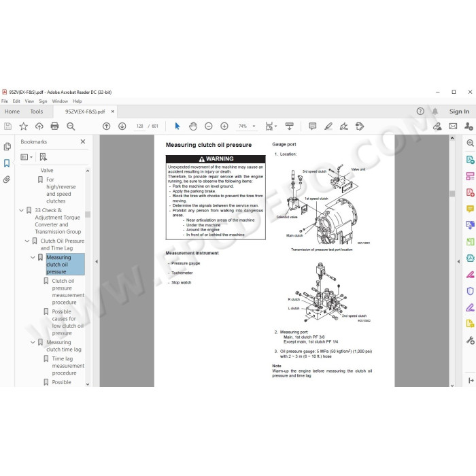
Task: Click the stamp tool icon
Action: pyautogui.click(x=360, y=126)
